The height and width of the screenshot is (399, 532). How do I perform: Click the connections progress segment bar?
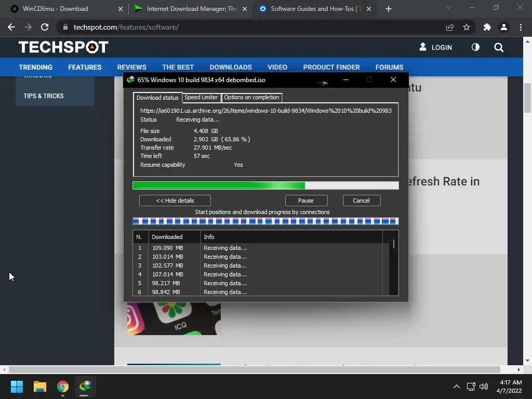(265, 221)
